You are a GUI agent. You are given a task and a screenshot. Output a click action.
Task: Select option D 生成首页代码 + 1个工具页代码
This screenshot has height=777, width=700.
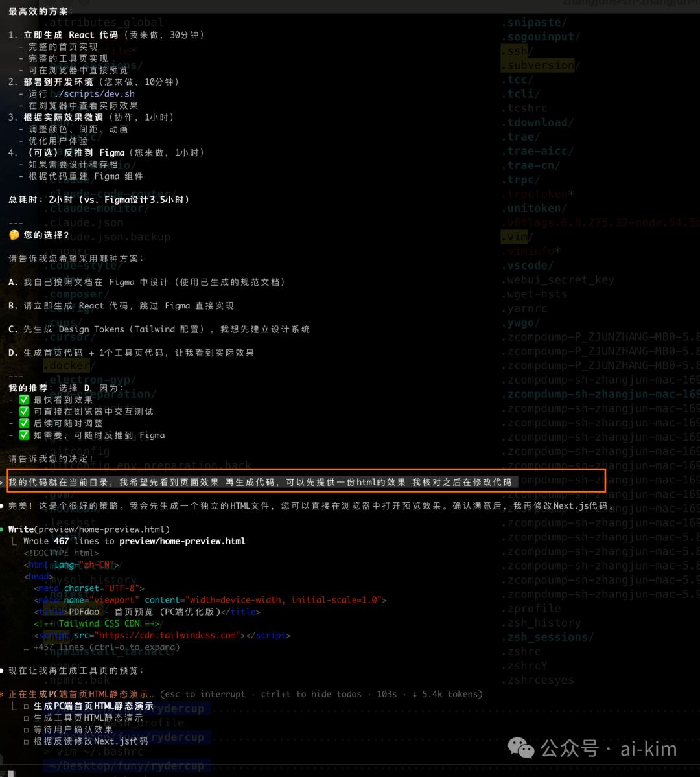(132, 353)
